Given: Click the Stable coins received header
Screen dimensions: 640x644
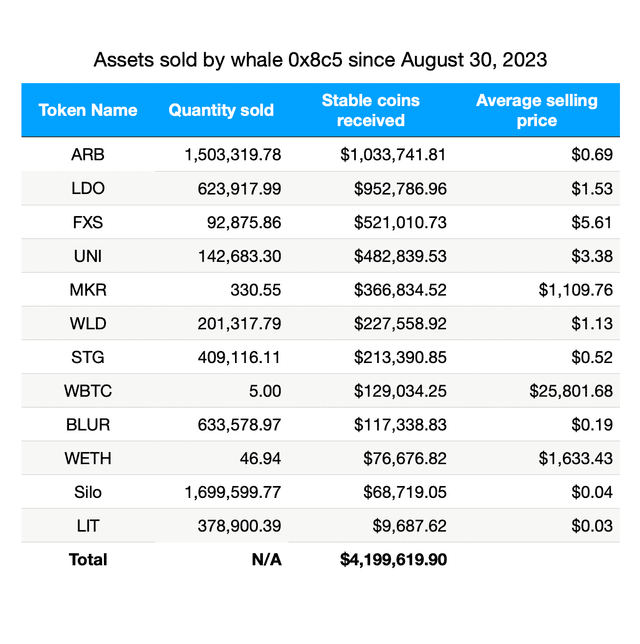Looking at the screenshot, I should click(x=370, y=110).
